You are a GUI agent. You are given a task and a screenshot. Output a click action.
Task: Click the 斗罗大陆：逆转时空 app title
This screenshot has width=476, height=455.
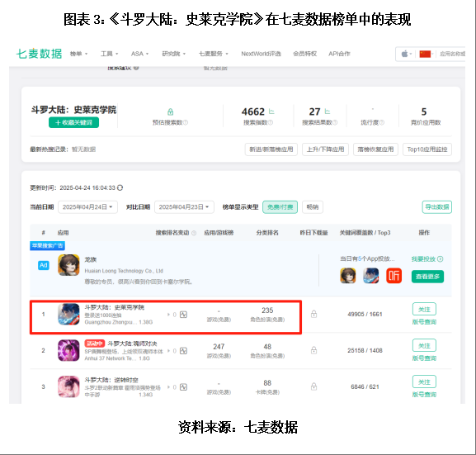pyautogui.click(x=111, y=380)
